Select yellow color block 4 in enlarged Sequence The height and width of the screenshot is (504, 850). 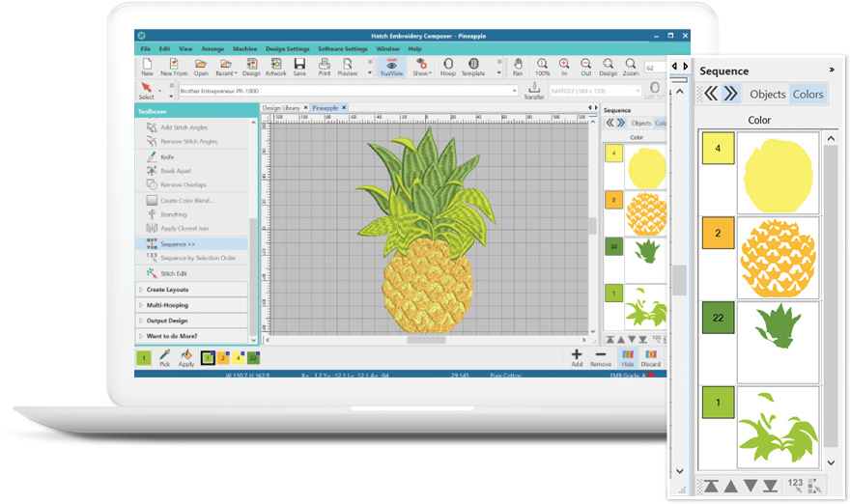coord(719,148)
